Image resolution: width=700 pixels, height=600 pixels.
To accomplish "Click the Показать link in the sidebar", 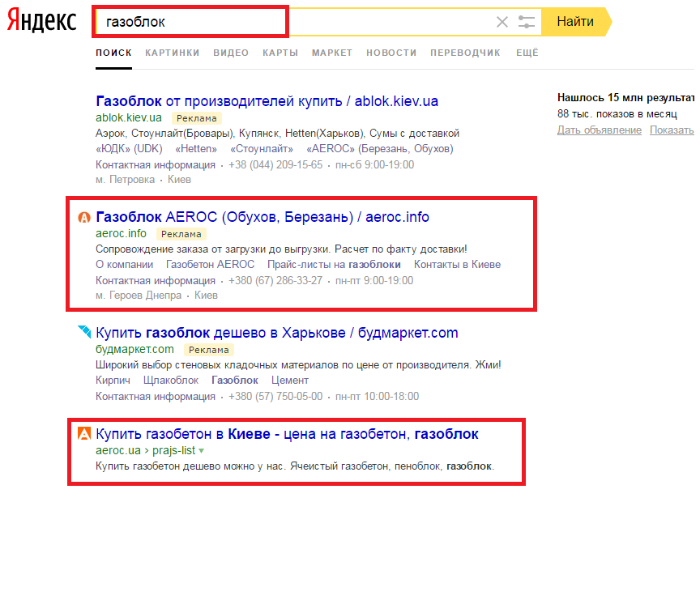I will click(672, 130).
